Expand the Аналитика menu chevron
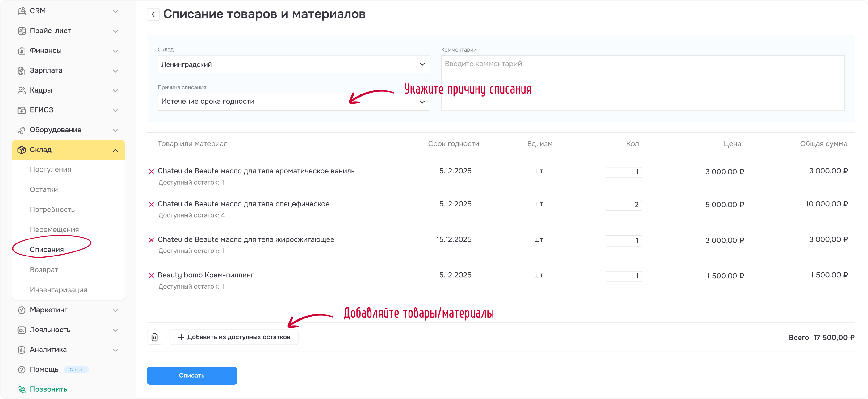 [x=115, y=350]
